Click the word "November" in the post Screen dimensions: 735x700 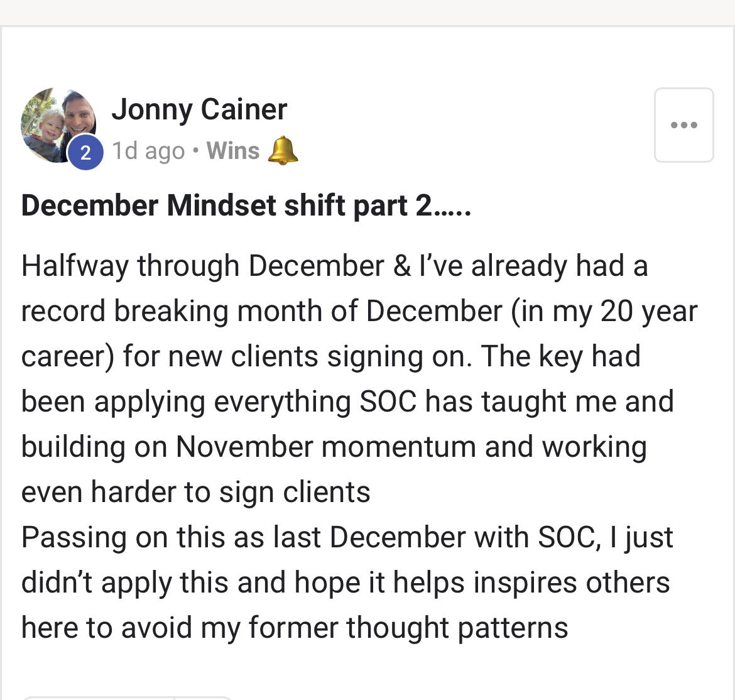(x=244, y=447)
